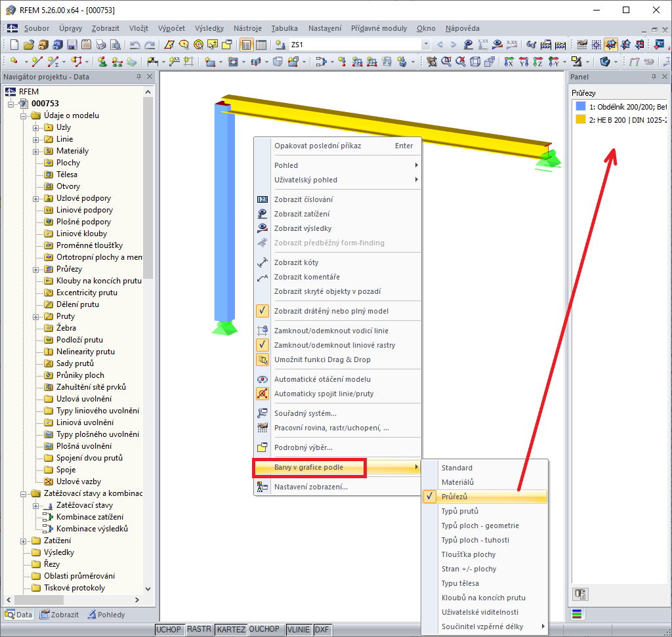Print using the printer toolbar icon

coord(100,45)
